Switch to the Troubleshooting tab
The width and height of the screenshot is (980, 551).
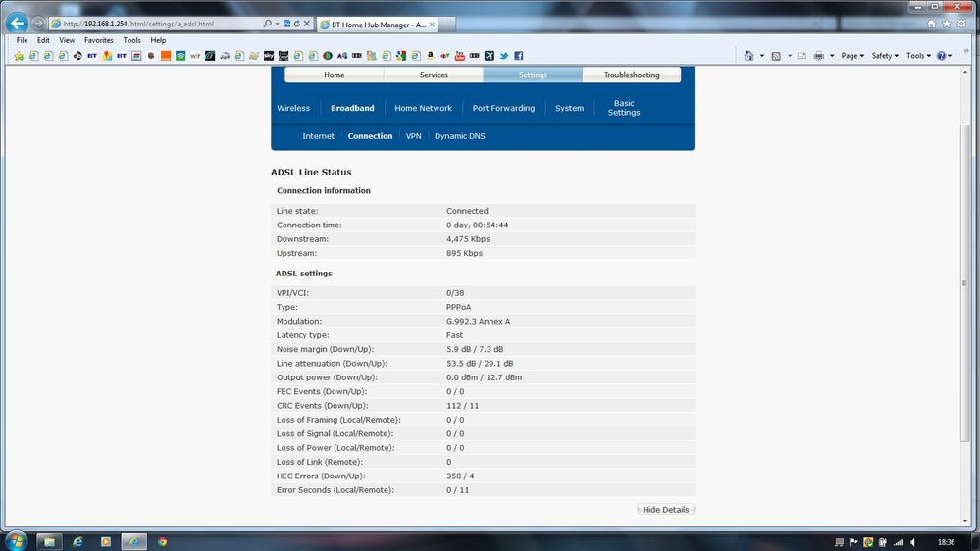click(631, 75)
